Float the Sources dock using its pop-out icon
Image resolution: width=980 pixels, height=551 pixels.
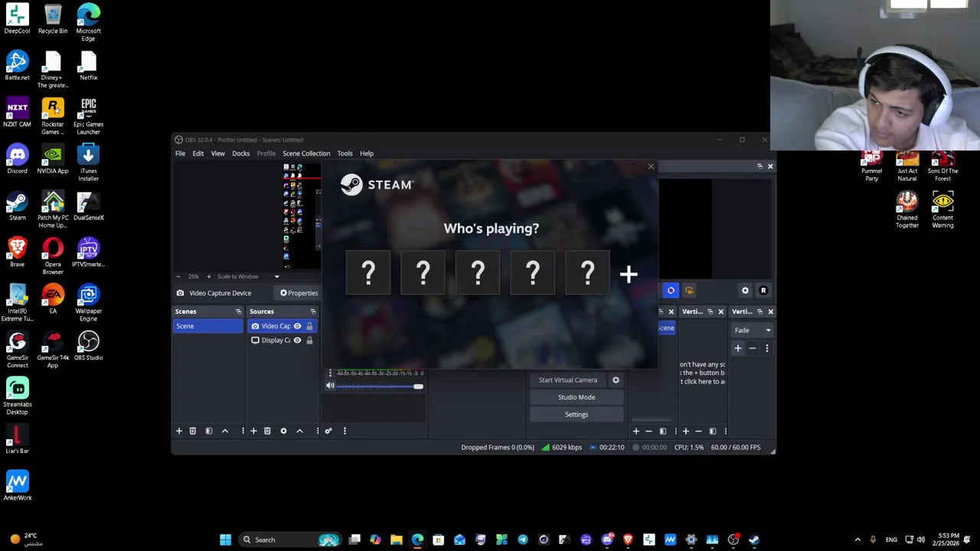[313, 311]
